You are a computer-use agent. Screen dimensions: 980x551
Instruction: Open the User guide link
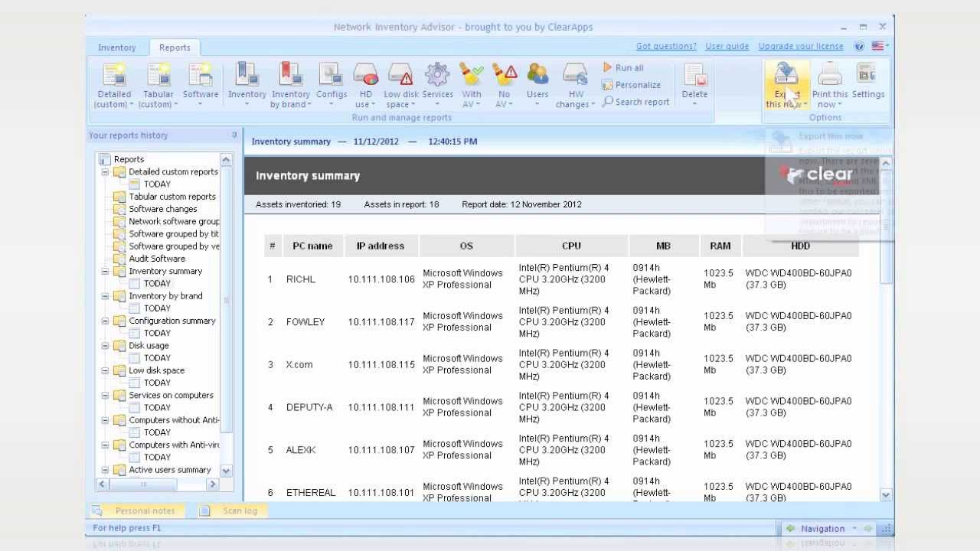coord(727,46)
